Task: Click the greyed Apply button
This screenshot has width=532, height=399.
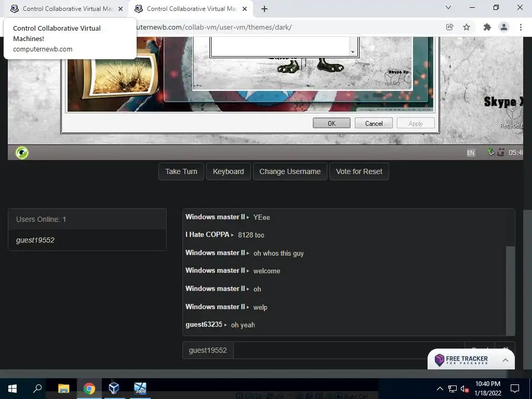Action: click(416, 123)
